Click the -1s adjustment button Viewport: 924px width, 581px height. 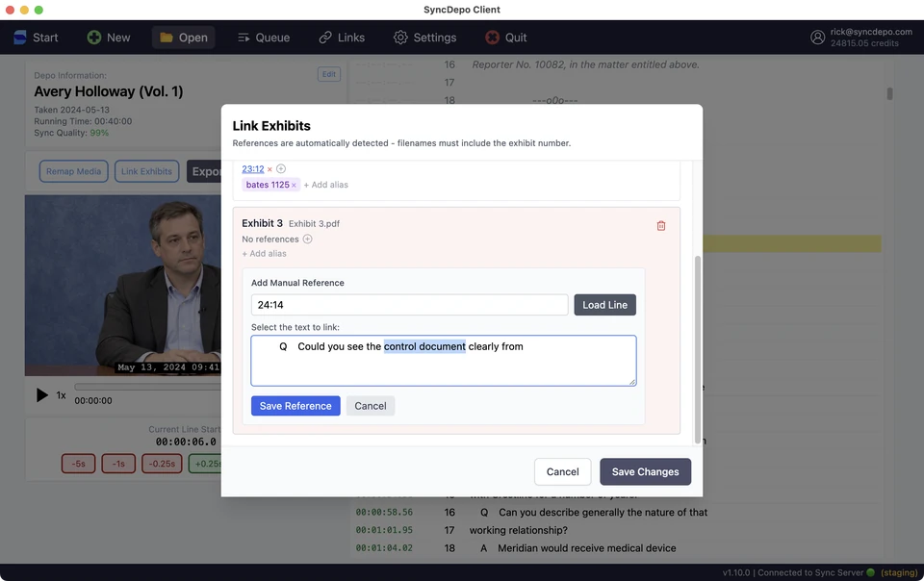118,464
